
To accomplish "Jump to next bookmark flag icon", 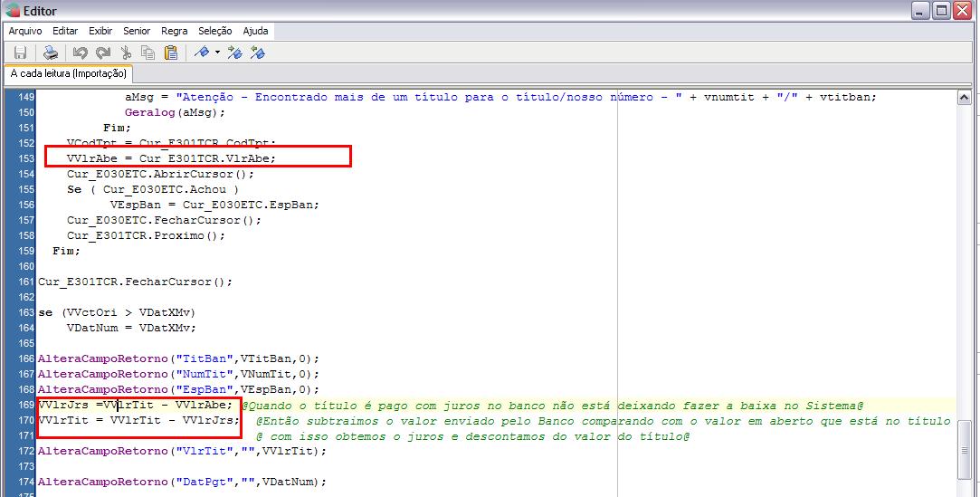I will coord(235,53).
